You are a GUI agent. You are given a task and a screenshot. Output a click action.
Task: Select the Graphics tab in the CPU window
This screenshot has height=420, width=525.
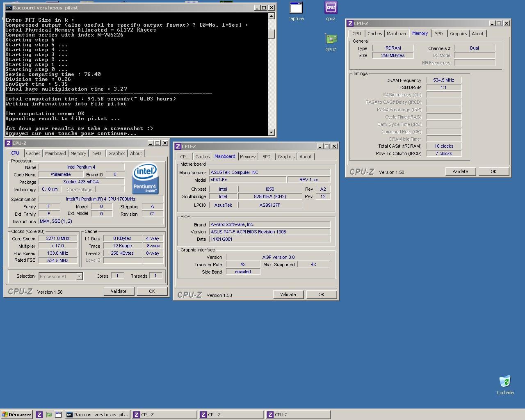117,153
